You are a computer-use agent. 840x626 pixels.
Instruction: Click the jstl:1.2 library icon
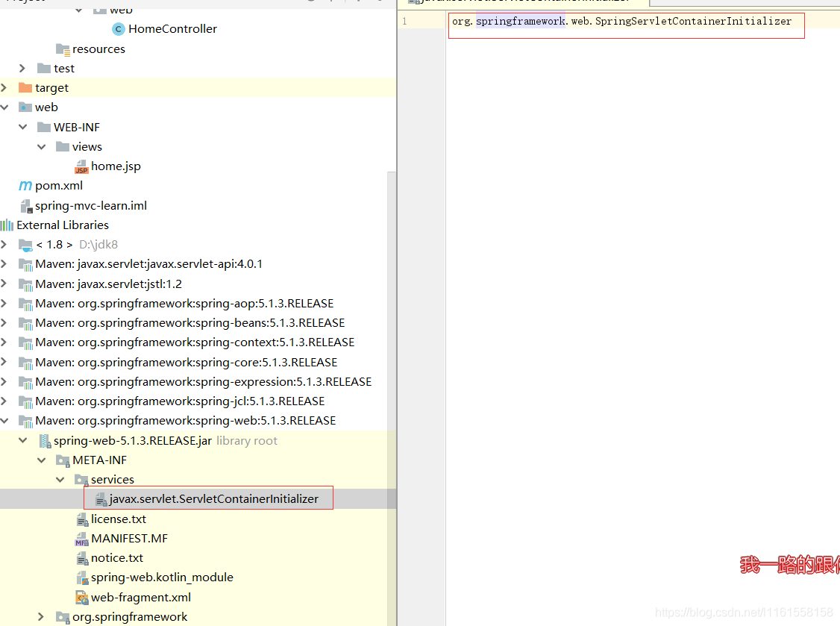(x=25, y=284)
